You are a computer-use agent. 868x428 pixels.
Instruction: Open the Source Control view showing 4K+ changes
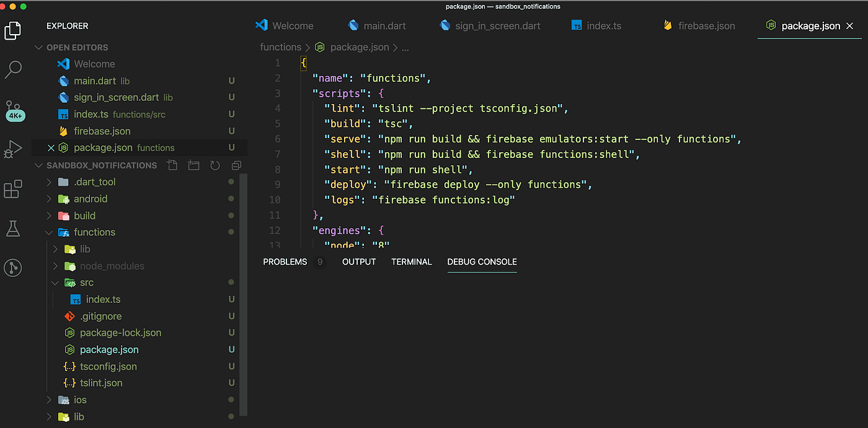click(13, 108)
